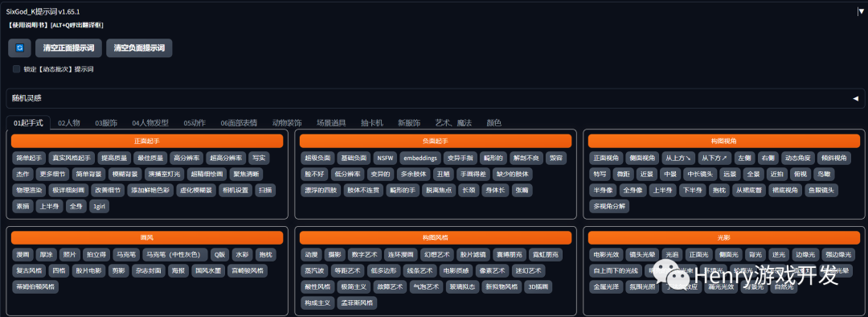Collapse SixGod_K提示词 panel with top-right arrow
Screen dimensions: 868x317
(x=860, y=11)
